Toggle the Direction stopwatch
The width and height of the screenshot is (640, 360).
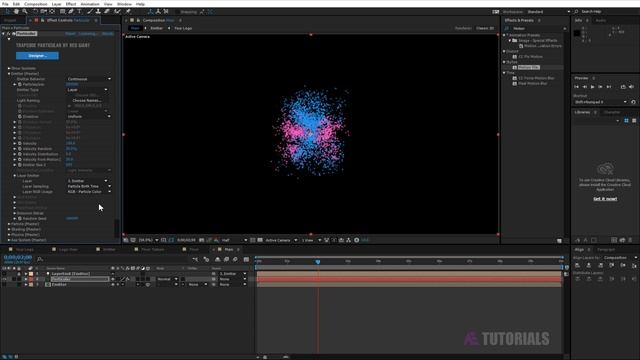(x=20, y=116)
